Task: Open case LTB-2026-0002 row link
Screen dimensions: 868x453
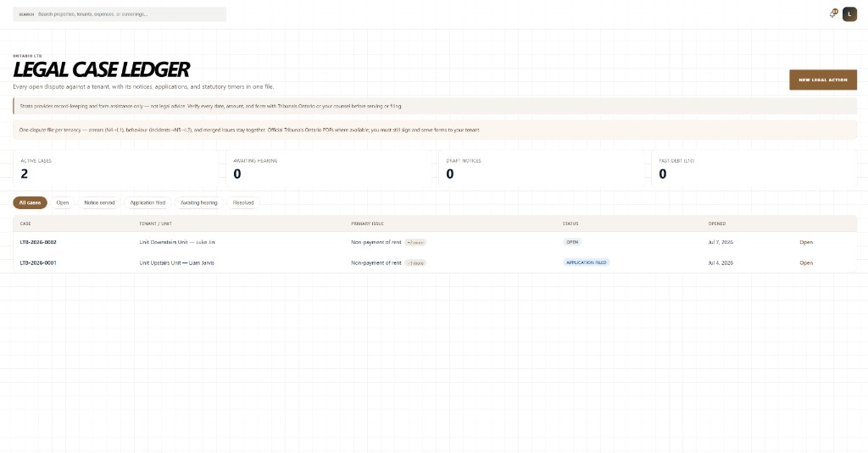Action: point(38,242)
